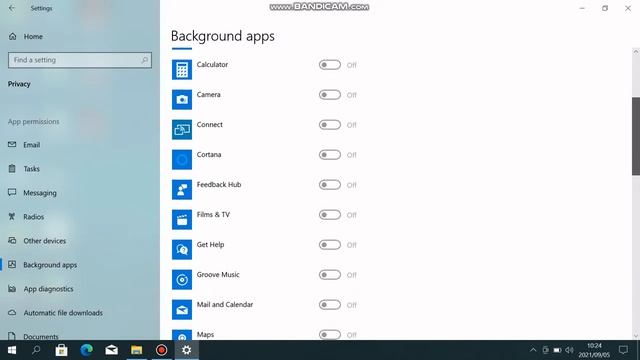Image resolution: width=640 pixels, height=360 pixels.
Task: Click the search magnifier in Find a setting
Action: (144, 60)
